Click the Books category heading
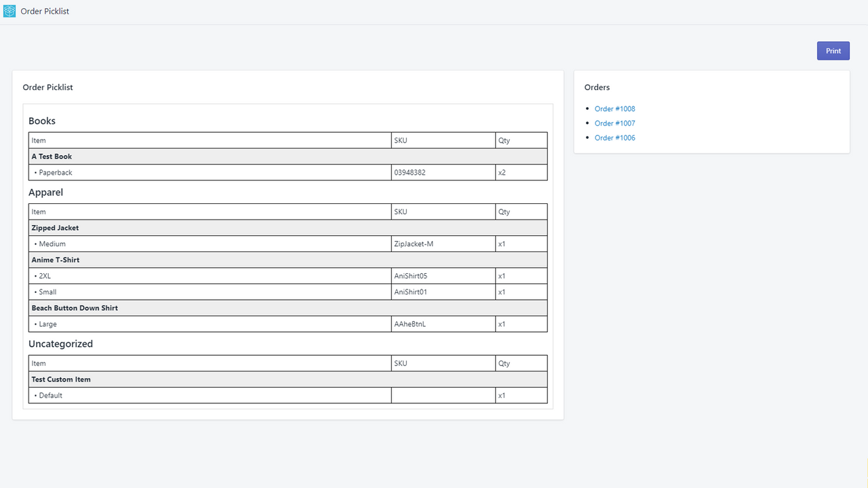 point(42,121)
